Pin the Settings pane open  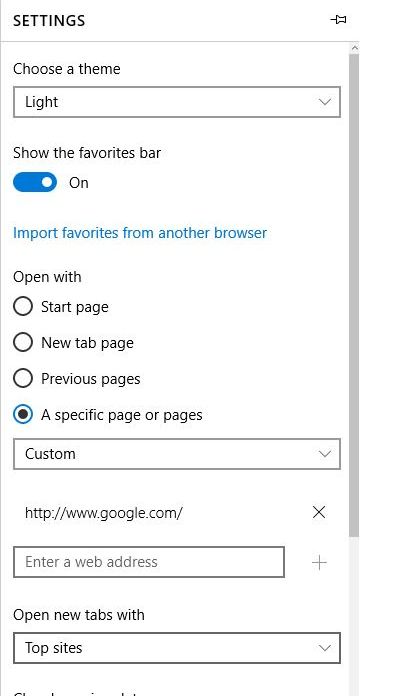click(339, 20)
